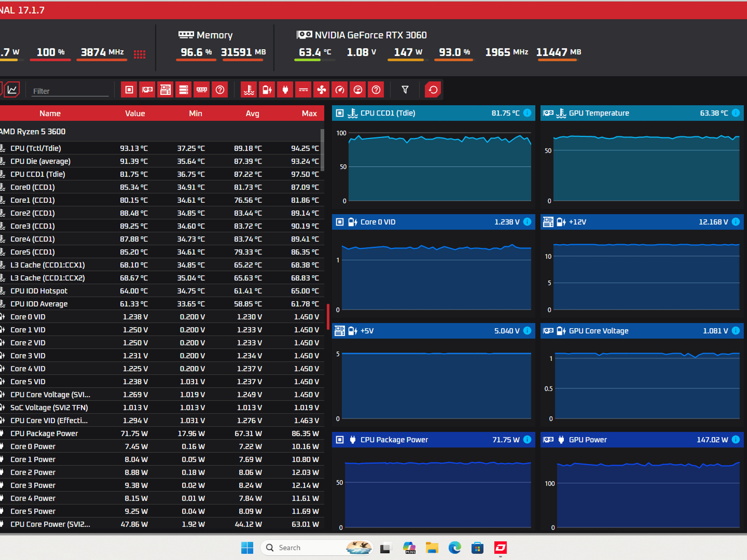Open the funnel filter options
Image resolution: width=747 pixels, height=560 pixels.
[405, 90]
